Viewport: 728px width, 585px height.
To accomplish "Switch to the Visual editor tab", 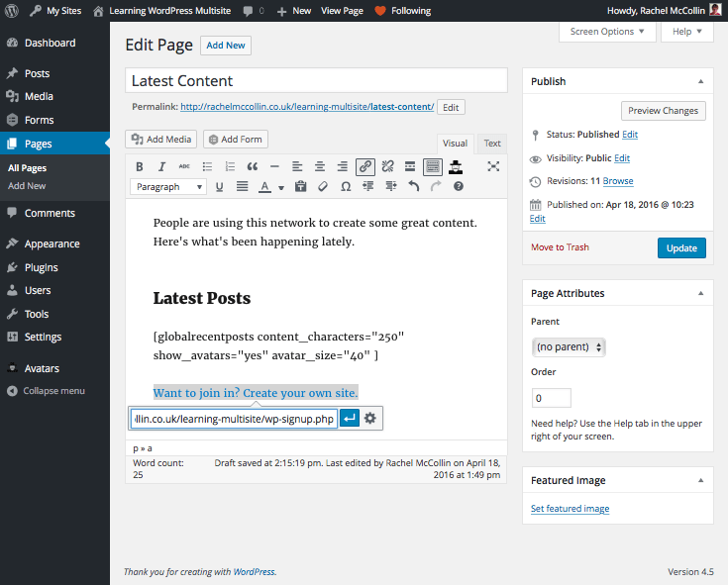I will coord(455,144).
